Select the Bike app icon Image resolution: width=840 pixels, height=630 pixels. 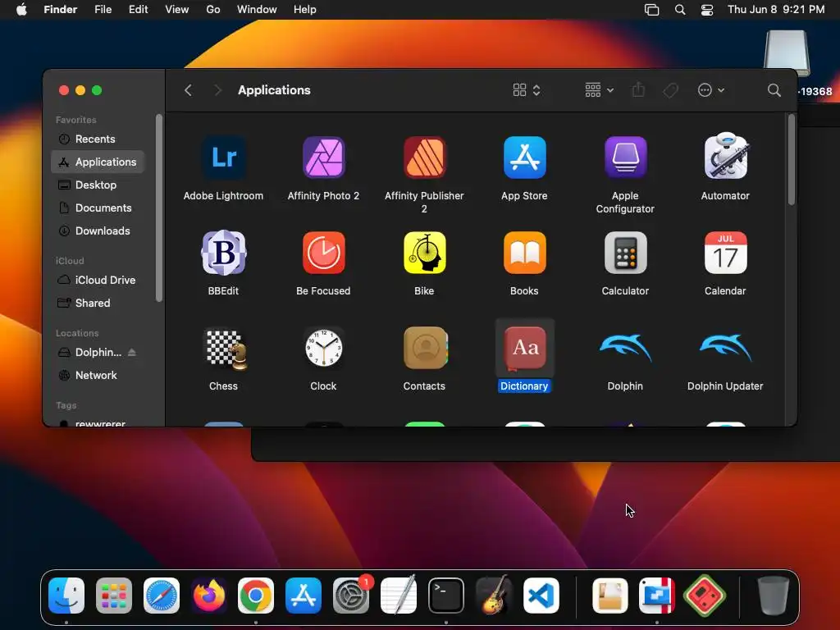coord(424,253)
